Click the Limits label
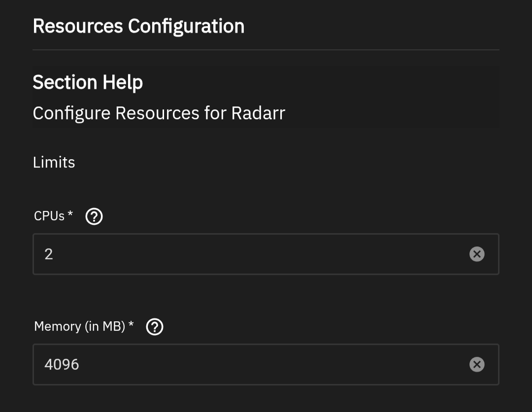This screenshot has height=412, width=532. tap(54, 162)
